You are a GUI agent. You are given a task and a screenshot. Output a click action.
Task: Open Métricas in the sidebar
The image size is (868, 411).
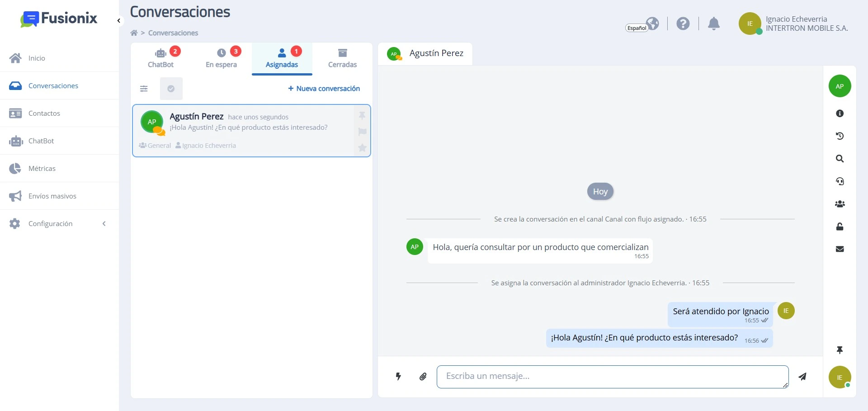click(x=59, y=168)
